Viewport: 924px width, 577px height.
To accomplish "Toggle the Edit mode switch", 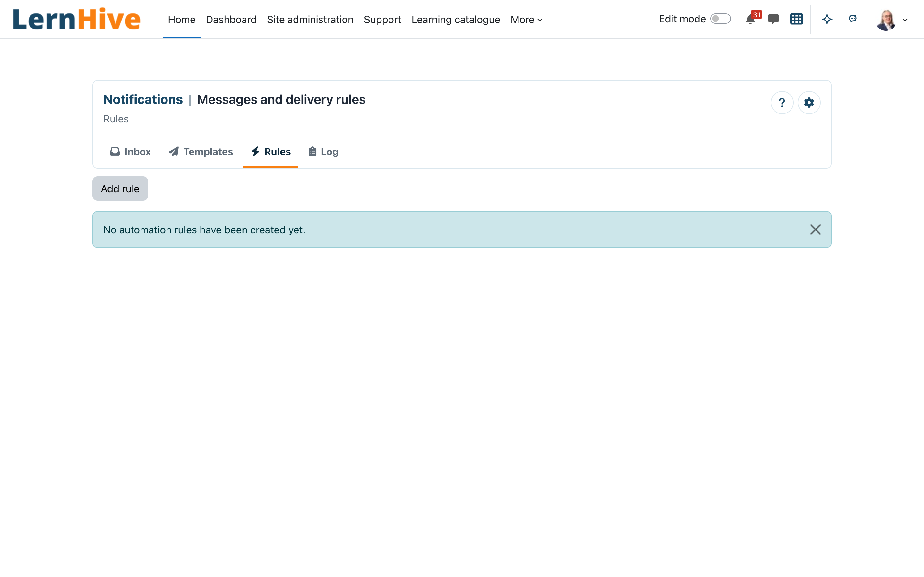I will coord(721,19).
